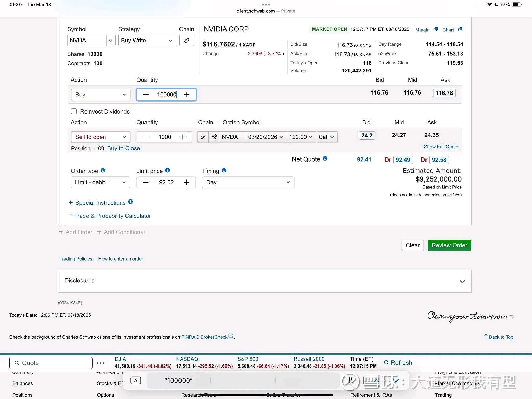Select net quote mid 92.49 box
532x399 pixels.
click(x=403, y=160)
